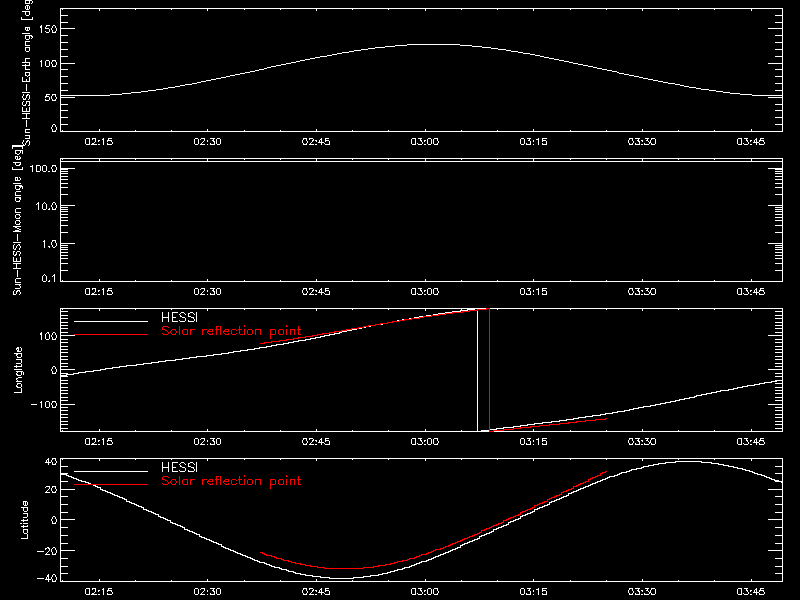This screenshot has width=800, height=600.
Task: Click 02:30 time label of Moon angle plot
Action: pyautogui.click(x=208, y=292)
